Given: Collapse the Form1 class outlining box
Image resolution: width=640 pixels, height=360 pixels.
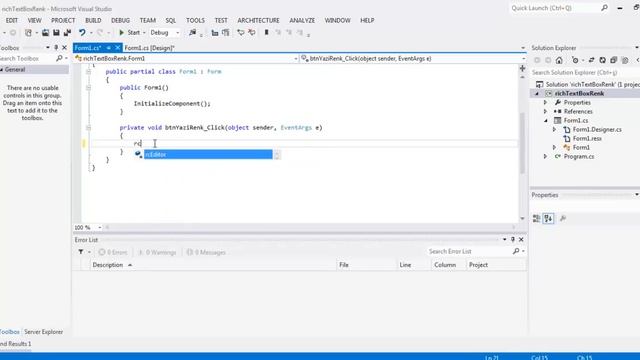Looking at the screenshot, I should tap(88, 71).
